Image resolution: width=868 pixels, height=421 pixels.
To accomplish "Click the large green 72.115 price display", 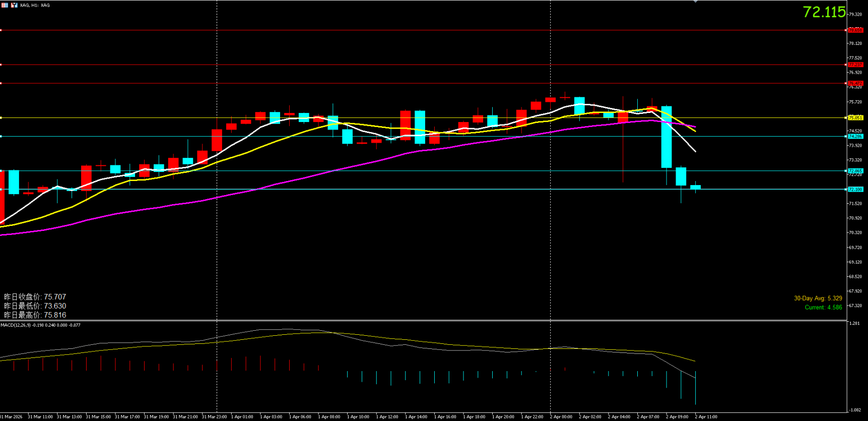I will point(824,12).
